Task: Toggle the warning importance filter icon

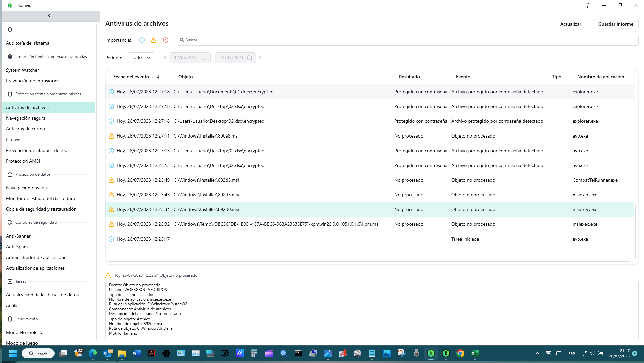Action: pyautogui.click(x=154, y=40)
